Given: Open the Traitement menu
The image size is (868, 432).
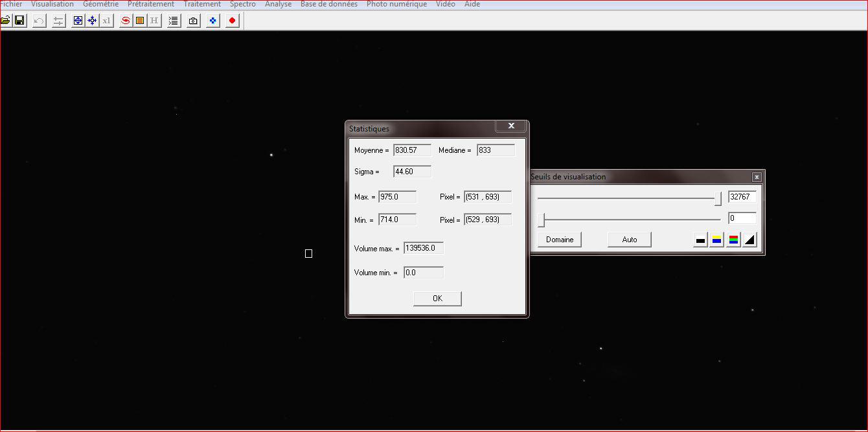Looking at the screenshot, I should tap(202, 5).
